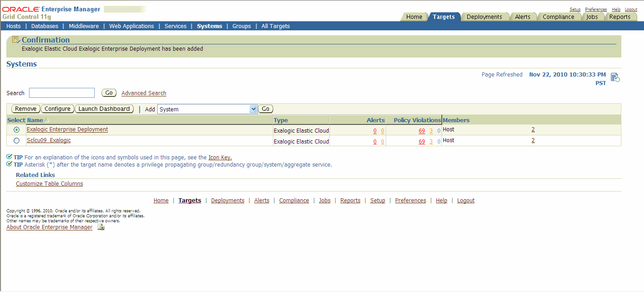The height and width of the screenshot is (292, 644).
Task: Open the Advanced Search link
Action: point(144,93)
